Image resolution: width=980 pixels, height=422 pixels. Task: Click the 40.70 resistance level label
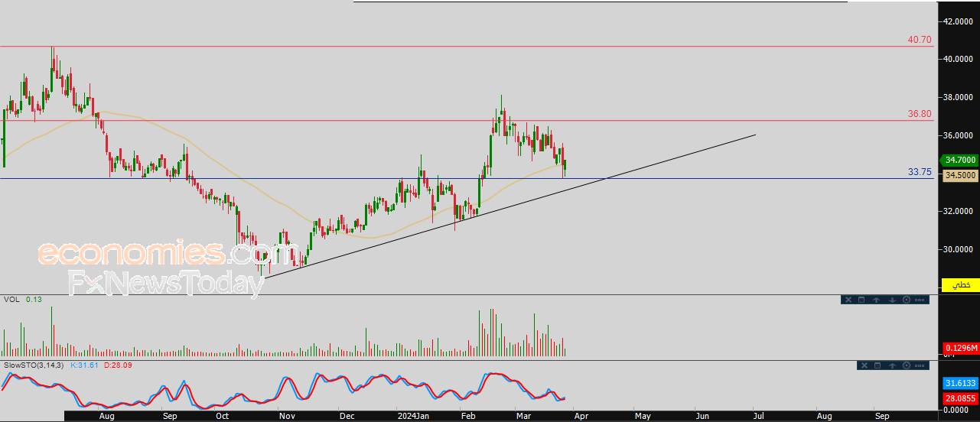point(920,40)
